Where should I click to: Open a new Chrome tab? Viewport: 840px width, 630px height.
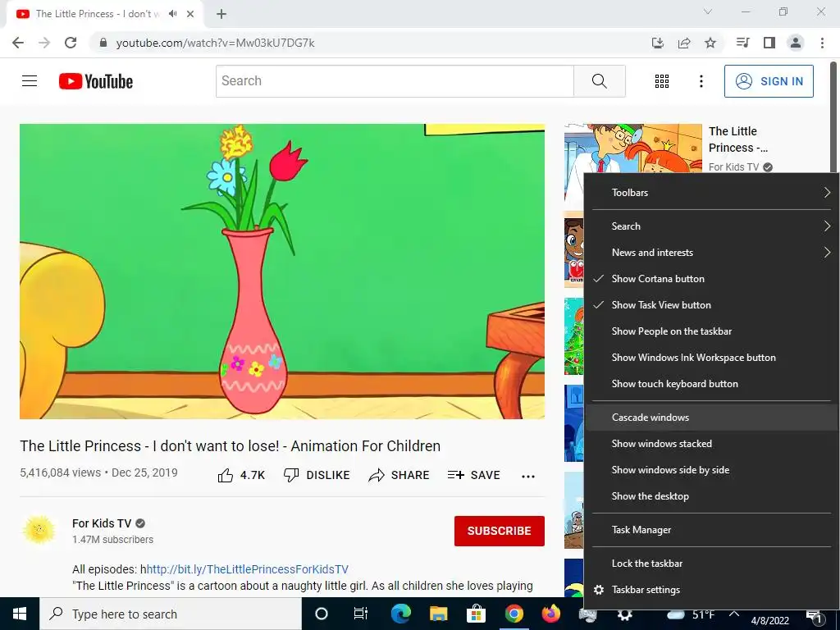[221, 15]
